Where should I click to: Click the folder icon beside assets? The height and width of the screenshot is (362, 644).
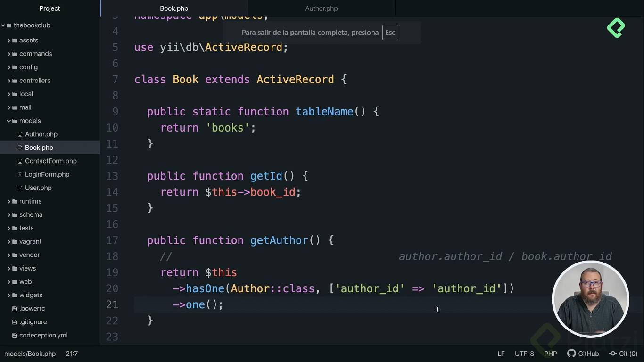[x=15, y=41]
